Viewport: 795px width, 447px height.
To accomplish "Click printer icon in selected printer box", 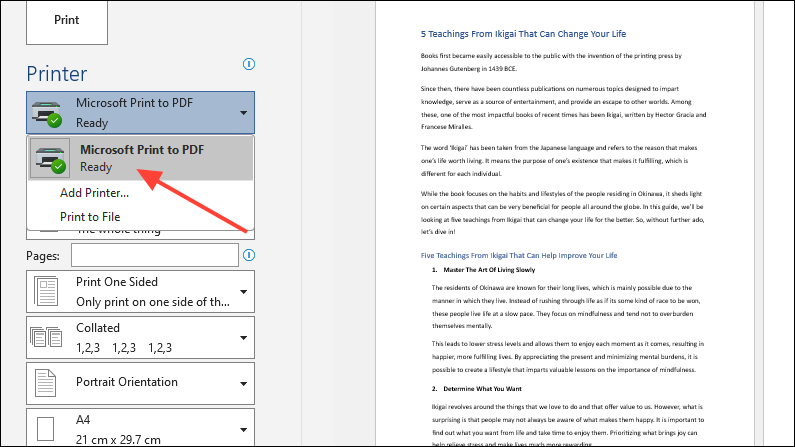I will tap(47, 113).
